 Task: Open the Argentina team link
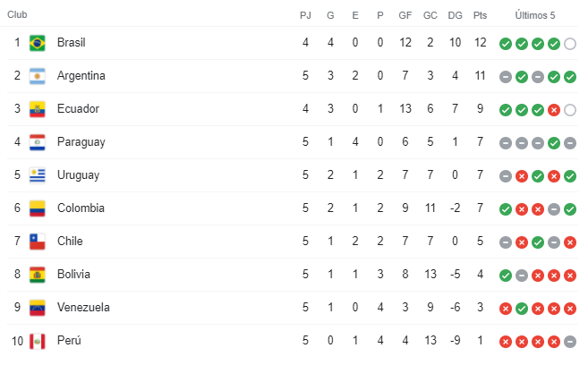(x=81, y=76)
